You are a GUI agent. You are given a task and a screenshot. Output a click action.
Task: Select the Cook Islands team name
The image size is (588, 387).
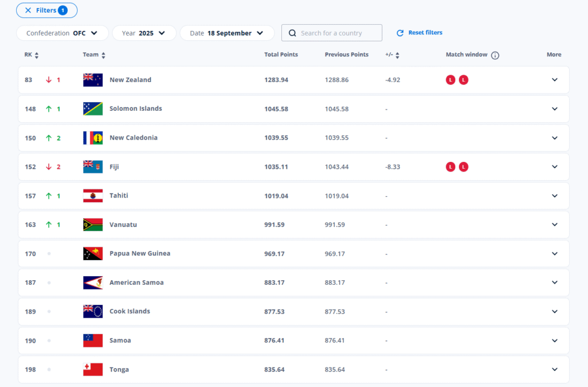[x=130, y=312]
